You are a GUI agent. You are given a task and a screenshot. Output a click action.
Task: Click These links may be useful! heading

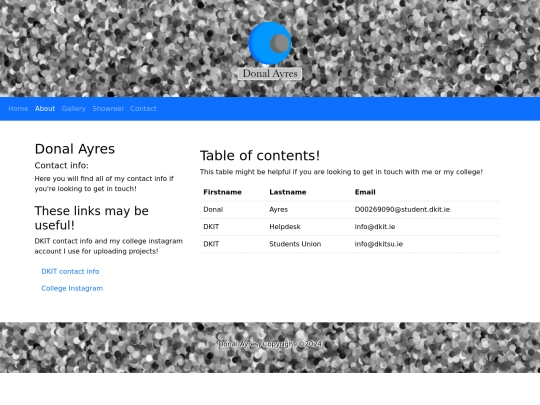[92, 218]
